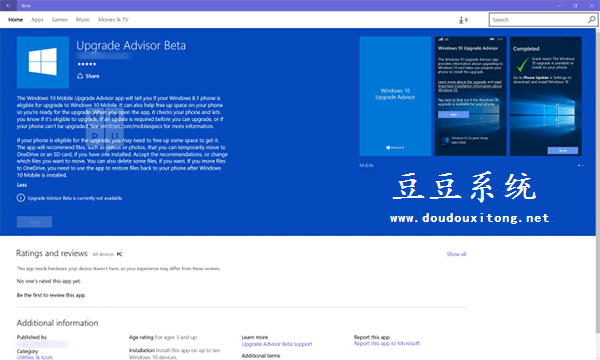Click the Share icon under the rating

(80, 76)
